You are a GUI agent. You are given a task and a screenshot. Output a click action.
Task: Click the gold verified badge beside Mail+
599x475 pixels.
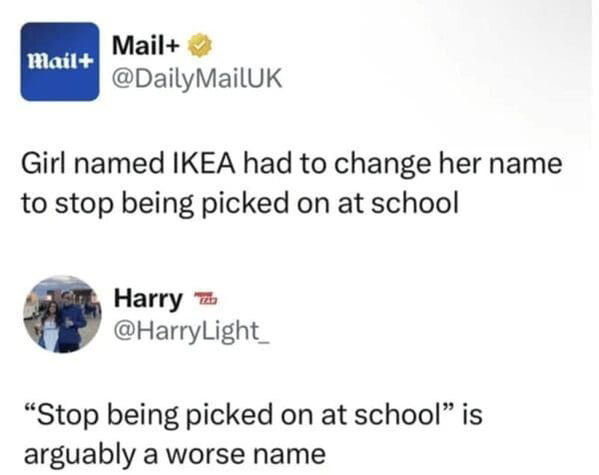199,45
